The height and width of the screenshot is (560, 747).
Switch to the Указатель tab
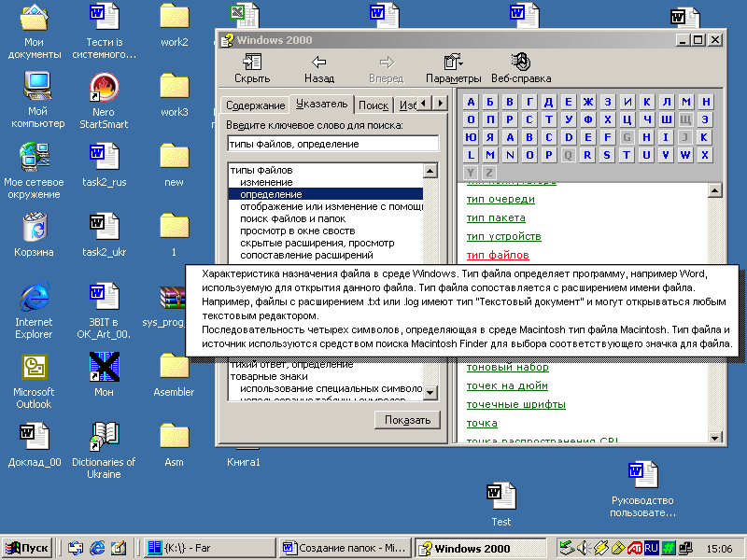(321, 104)
